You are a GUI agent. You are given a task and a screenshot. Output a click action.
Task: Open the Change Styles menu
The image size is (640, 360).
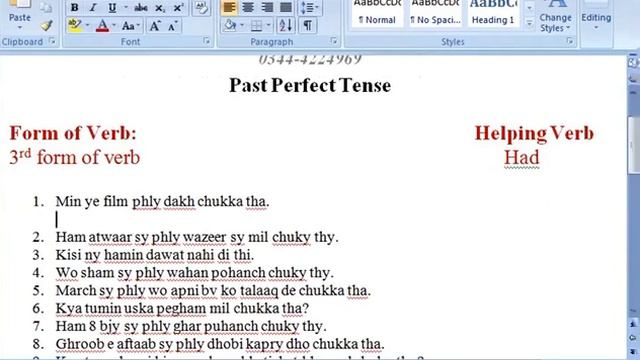[555, 17]
